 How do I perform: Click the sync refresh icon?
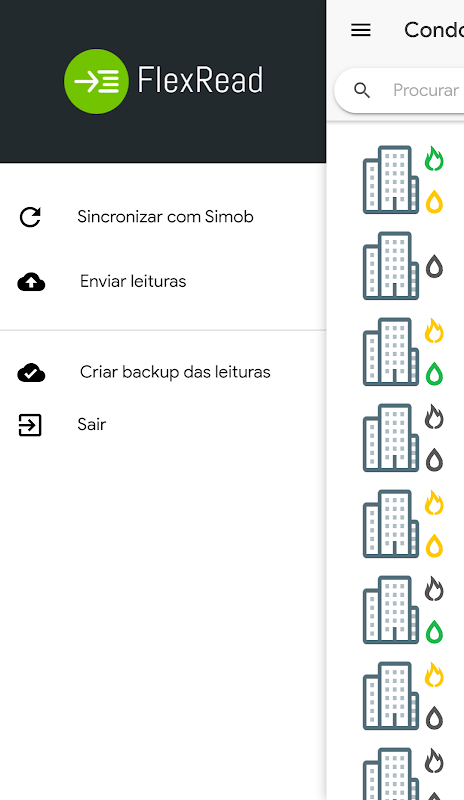[x=30, y=217]
